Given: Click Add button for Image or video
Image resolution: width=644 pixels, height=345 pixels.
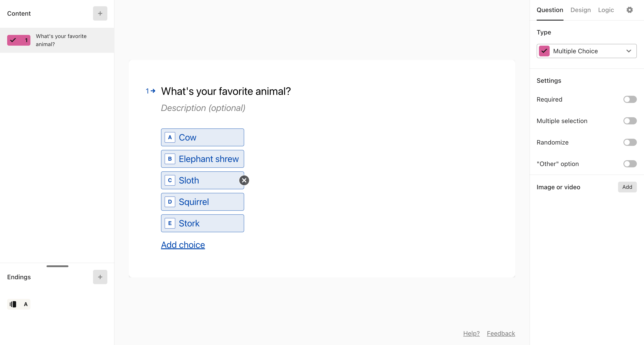Looking at the screenshot, I should pos(627,187).
